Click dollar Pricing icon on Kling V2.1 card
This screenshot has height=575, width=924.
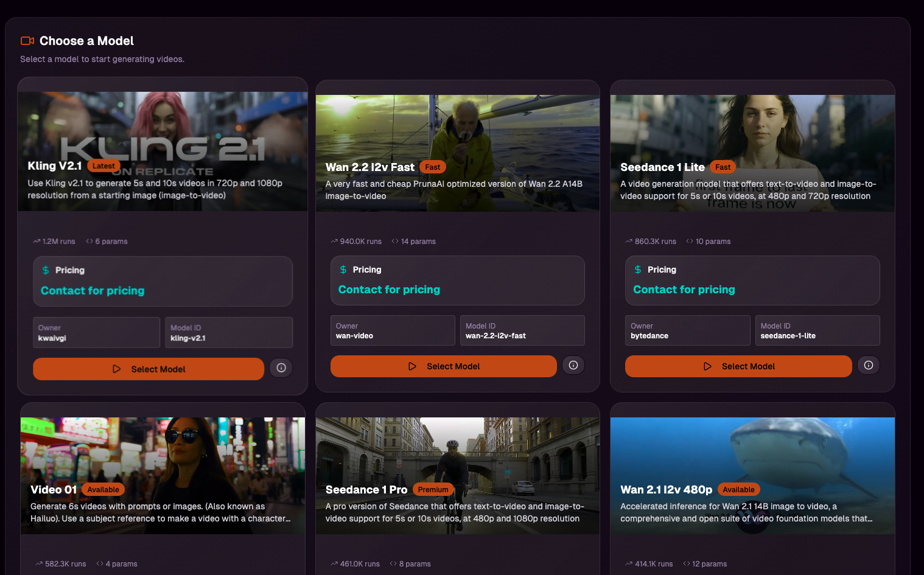click(46, 270)
